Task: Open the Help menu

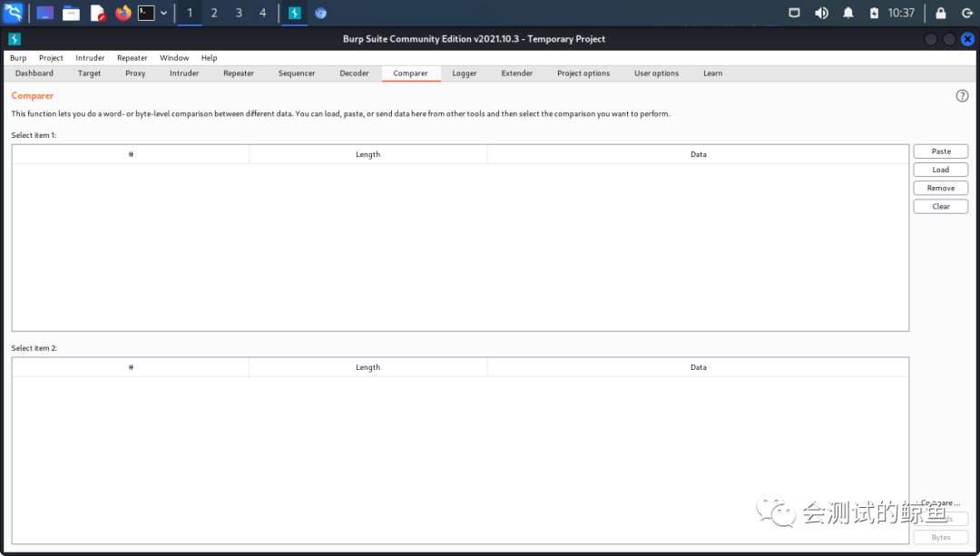Action: 210,57
